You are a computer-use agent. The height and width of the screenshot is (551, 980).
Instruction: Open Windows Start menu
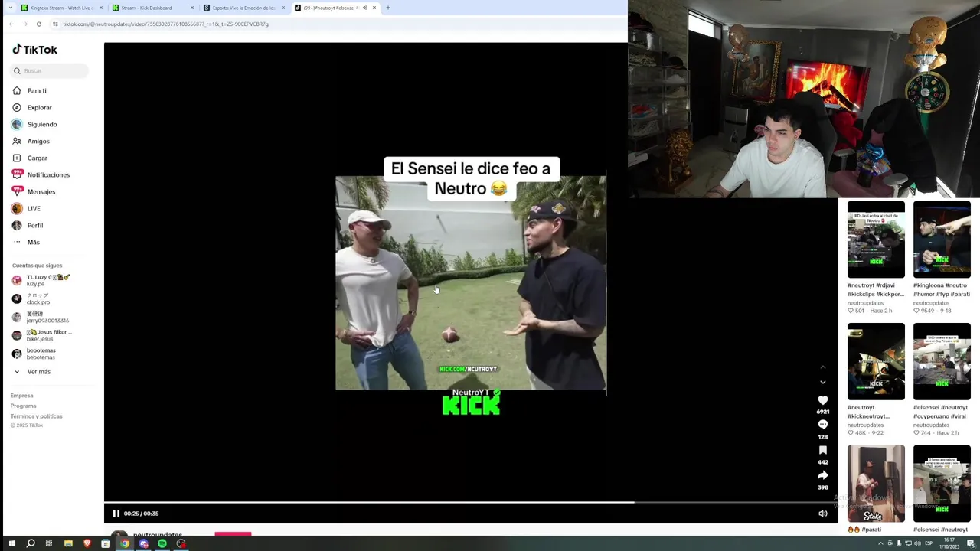pos(11,543)
